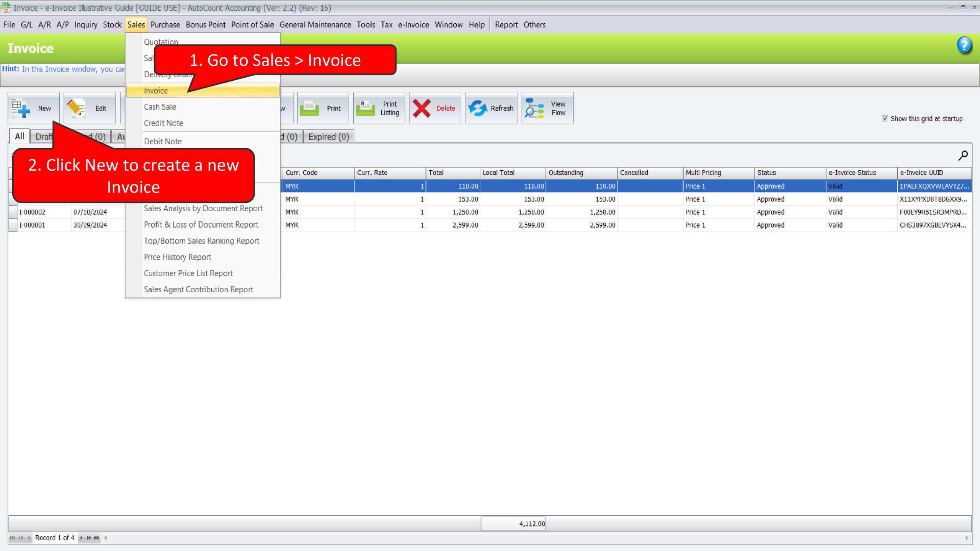Open the Sales menu
This screenshot has width=980, height=551.
tap(136, 24)
